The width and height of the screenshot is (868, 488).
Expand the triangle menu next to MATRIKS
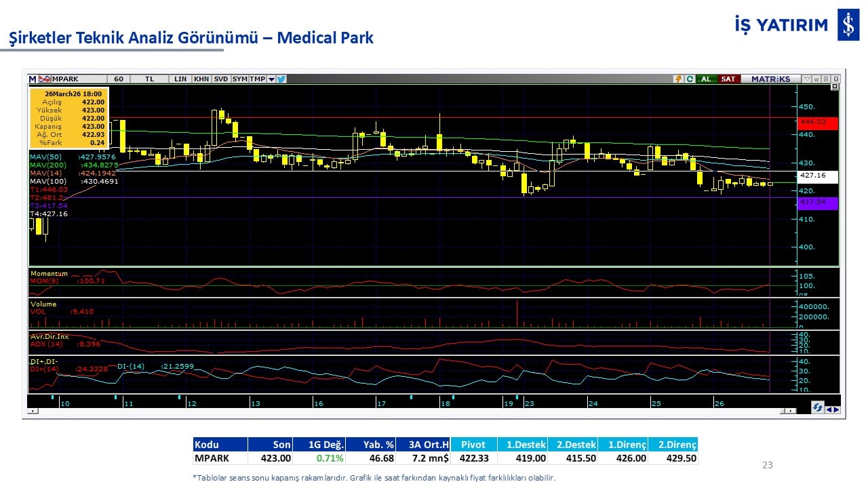click(806, 79)
